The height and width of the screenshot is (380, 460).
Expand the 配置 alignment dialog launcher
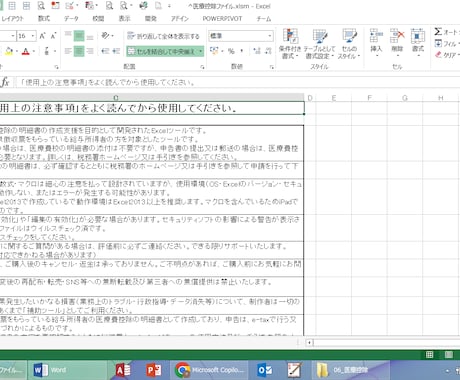[202, 67]
